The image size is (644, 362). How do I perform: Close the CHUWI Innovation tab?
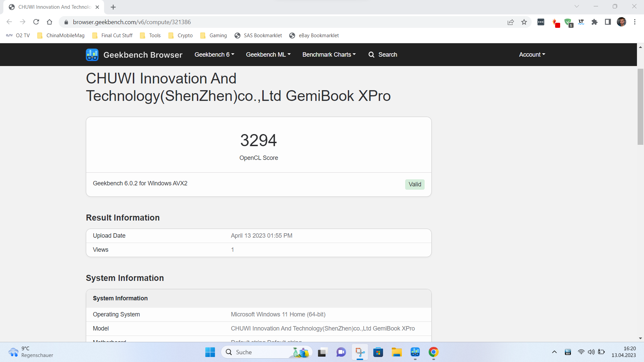click(x=97, y=7)
